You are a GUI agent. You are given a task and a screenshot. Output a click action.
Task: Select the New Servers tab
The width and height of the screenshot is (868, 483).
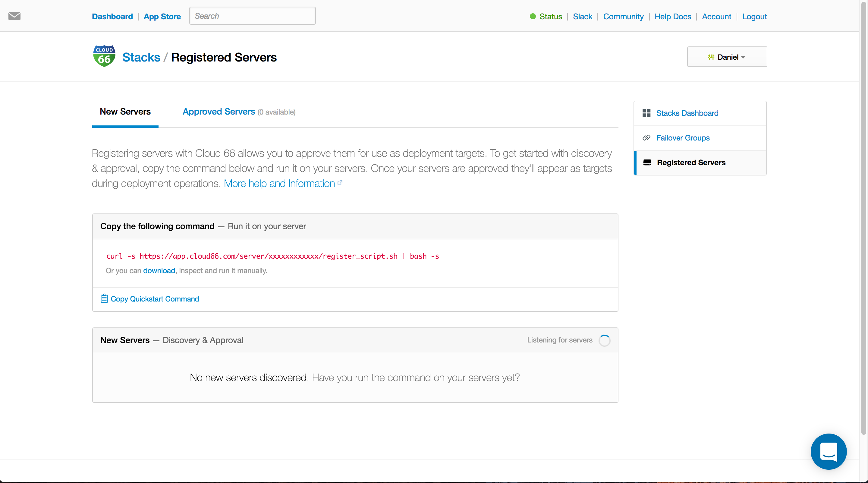point(125,112)
